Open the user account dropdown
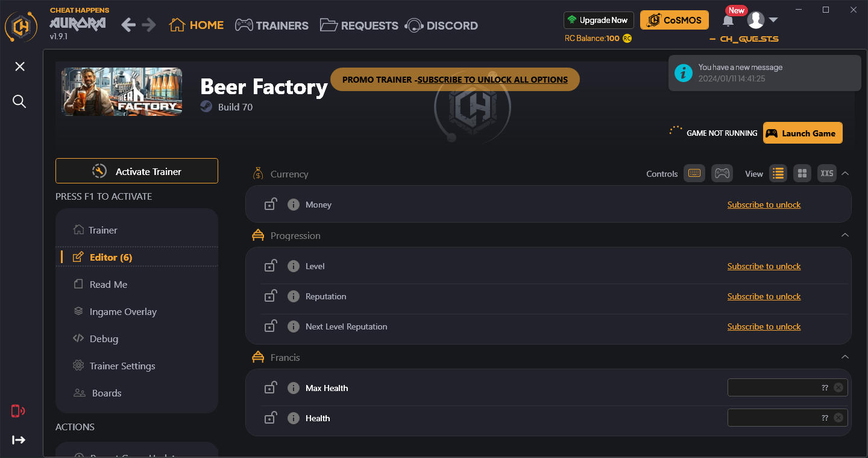This screenshot has width=868, height=458. pos(763,20)
